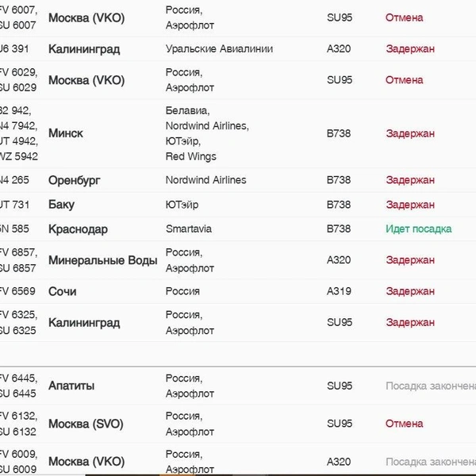The width and height of the screenshot is (476, 476).
Task: Click Апатиты destination name
Action: pos(71,386)
